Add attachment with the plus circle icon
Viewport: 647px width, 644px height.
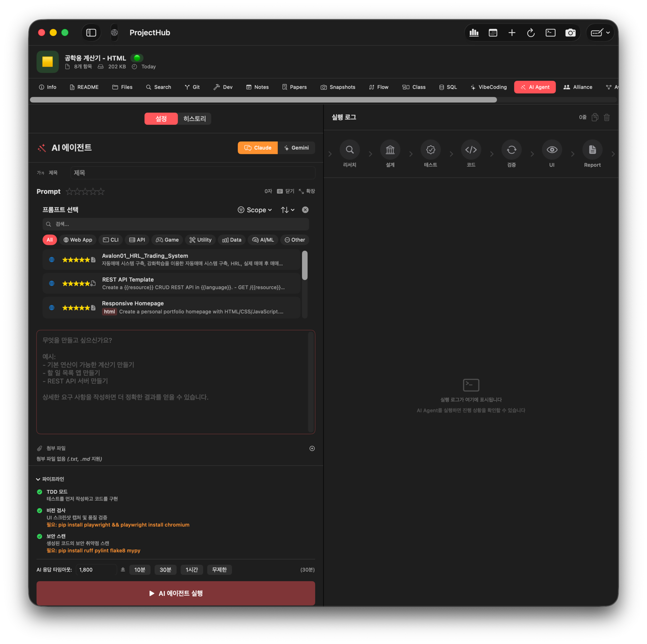[312, 448]
